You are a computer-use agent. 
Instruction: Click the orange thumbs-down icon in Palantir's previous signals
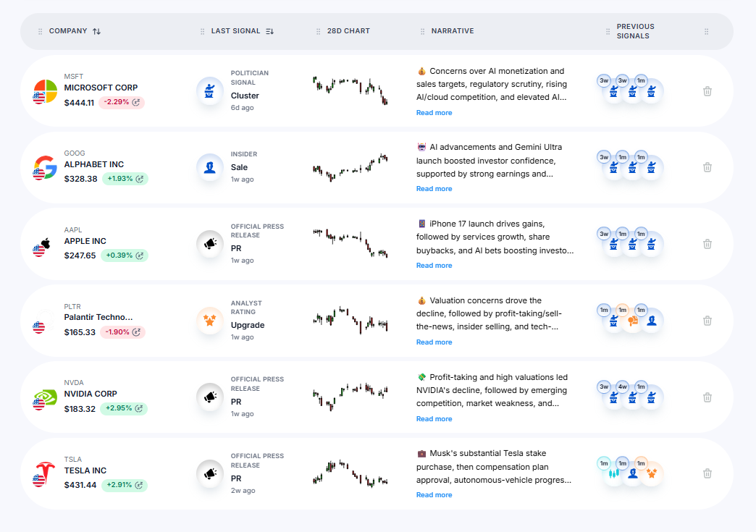(x=632, y=321)
